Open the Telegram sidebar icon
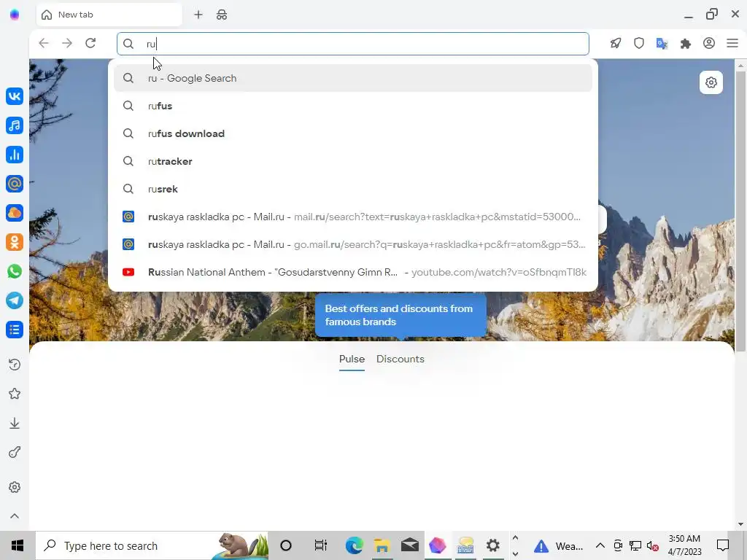747x560 pixels. tap(15, 300)
